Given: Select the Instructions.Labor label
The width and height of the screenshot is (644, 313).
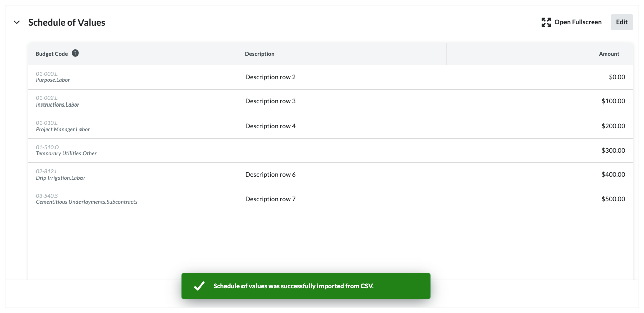Looking at the screenshot, I should coord(58,105).
